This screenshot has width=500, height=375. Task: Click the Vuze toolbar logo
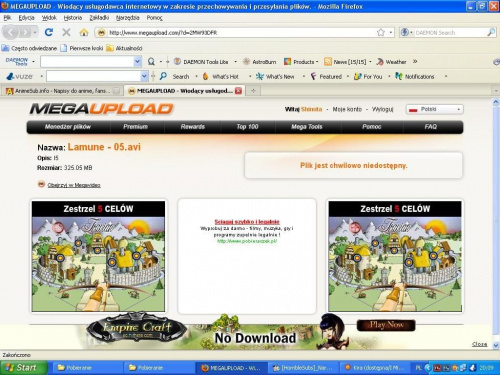(20, 76)
